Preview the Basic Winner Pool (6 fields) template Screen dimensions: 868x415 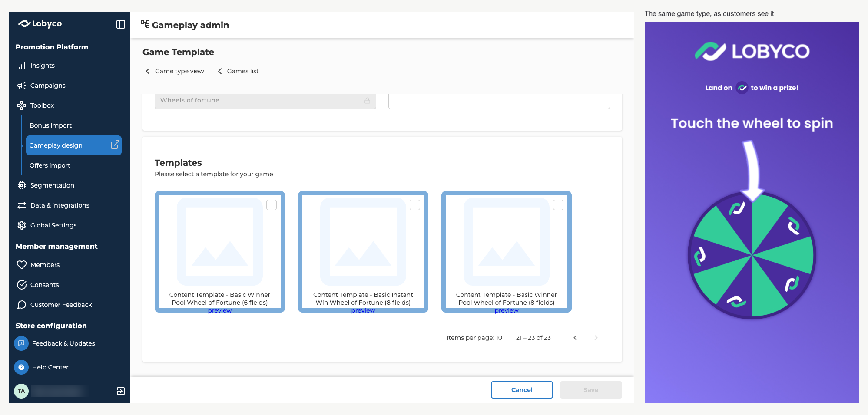pos(220,310)
